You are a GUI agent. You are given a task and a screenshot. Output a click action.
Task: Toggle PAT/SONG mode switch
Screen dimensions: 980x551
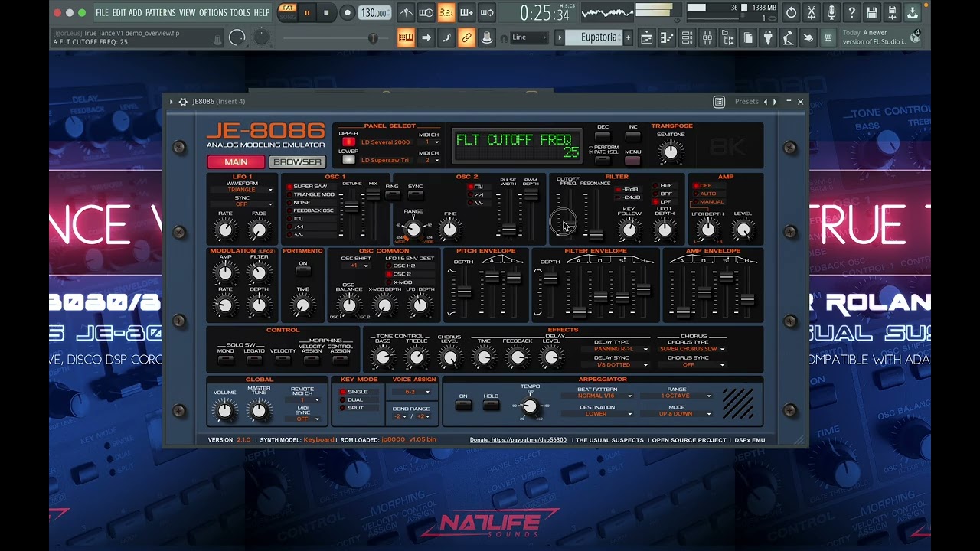point(287,12)
